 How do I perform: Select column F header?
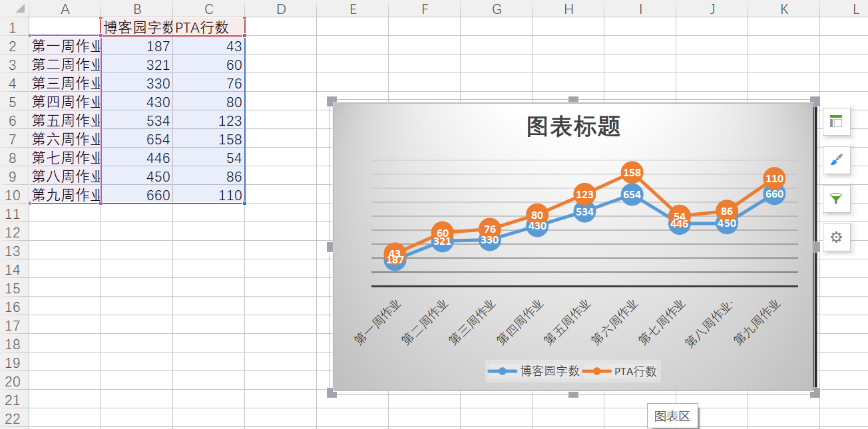425,9
